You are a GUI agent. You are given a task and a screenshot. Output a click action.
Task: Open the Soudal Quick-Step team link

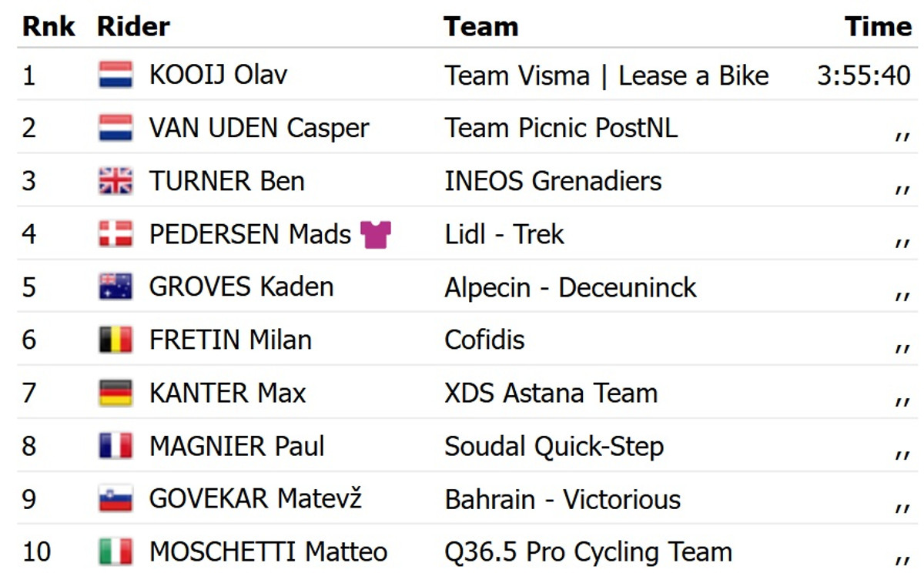554,446
